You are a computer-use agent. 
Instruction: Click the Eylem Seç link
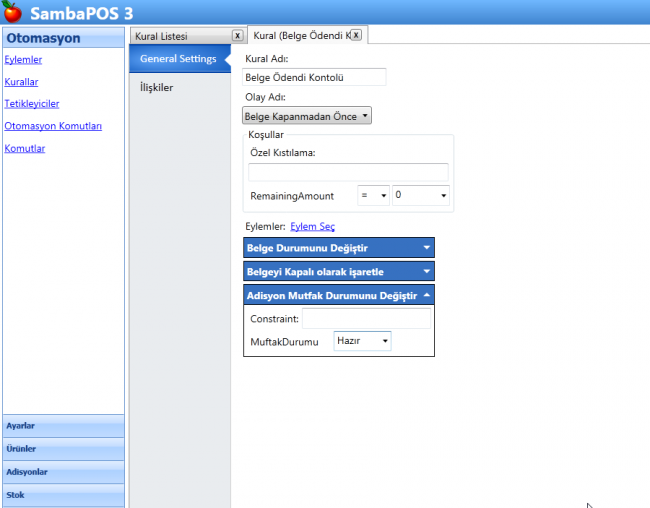point(312,227)
